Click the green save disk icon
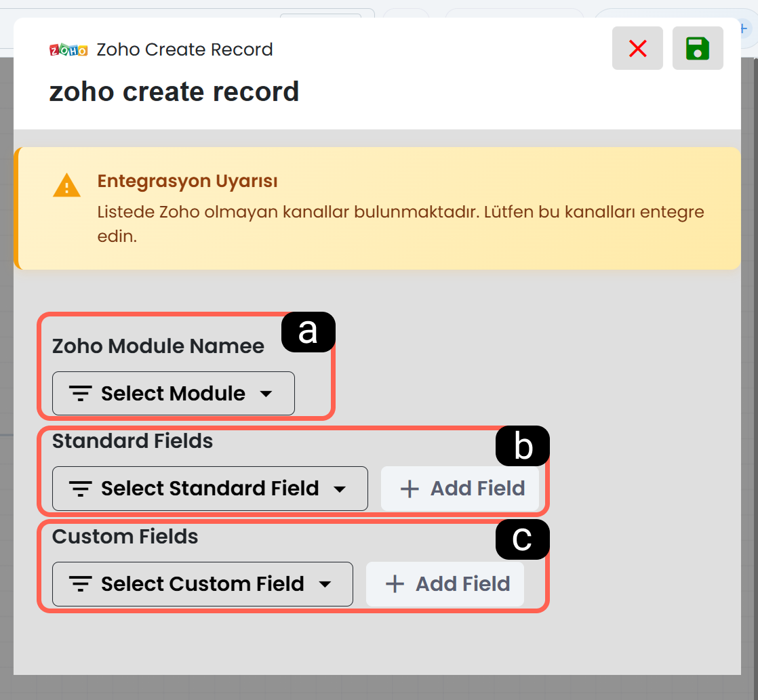Screen dimensions: 758x700 tap(697, 48)
